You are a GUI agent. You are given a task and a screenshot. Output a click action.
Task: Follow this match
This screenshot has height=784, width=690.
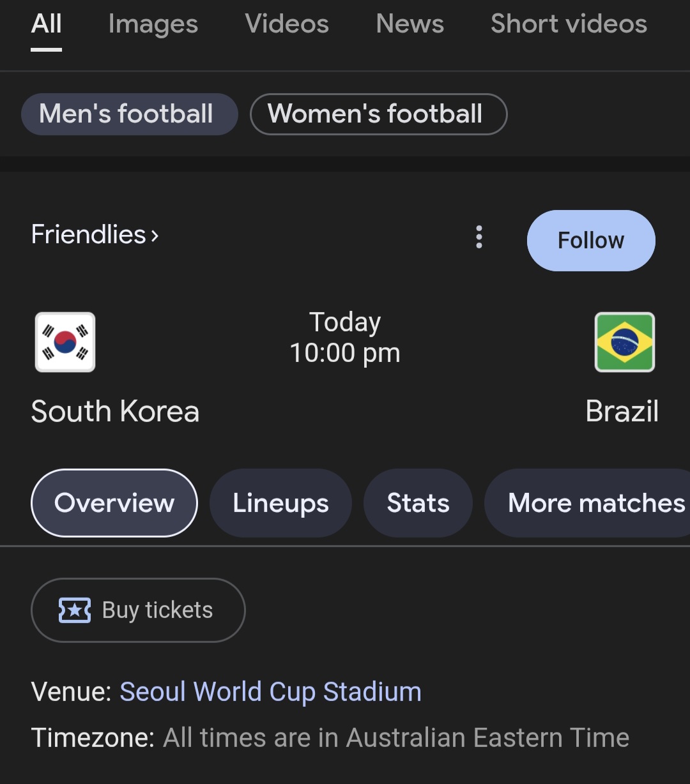click(590, 241)
